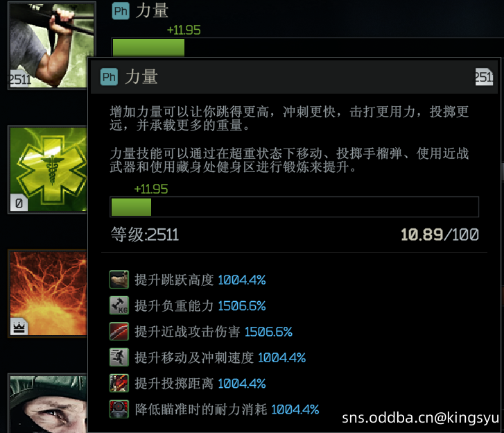Click the crown icon on orange skill

coord(19,327)
